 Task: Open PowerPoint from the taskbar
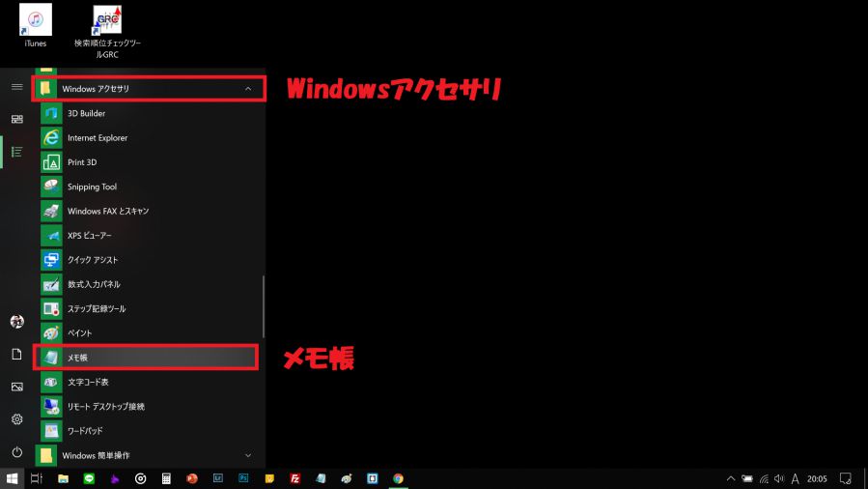tap(192, 478)
